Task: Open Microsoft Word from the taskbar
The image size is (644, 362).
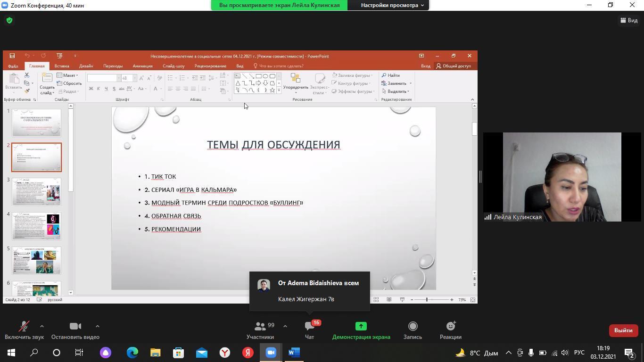Action: tap(294, 353)
